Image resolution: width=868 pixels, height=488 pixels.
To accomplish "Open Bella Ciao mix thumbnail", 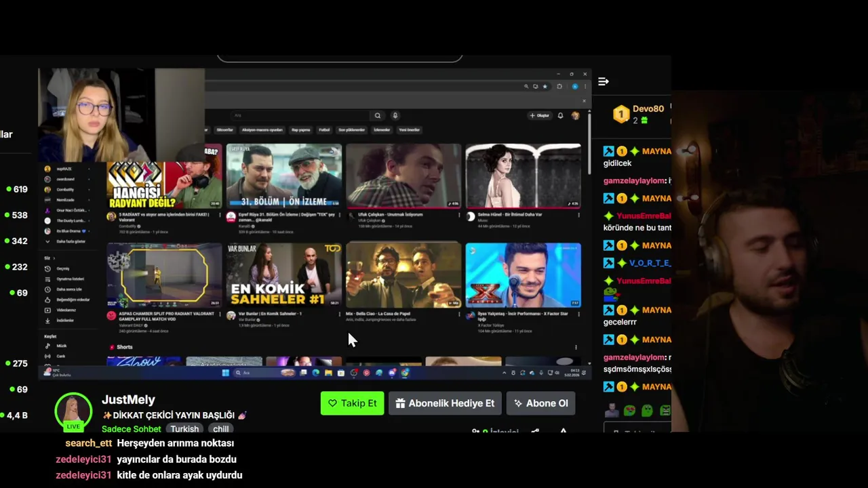I will click(x=403, y=275).
